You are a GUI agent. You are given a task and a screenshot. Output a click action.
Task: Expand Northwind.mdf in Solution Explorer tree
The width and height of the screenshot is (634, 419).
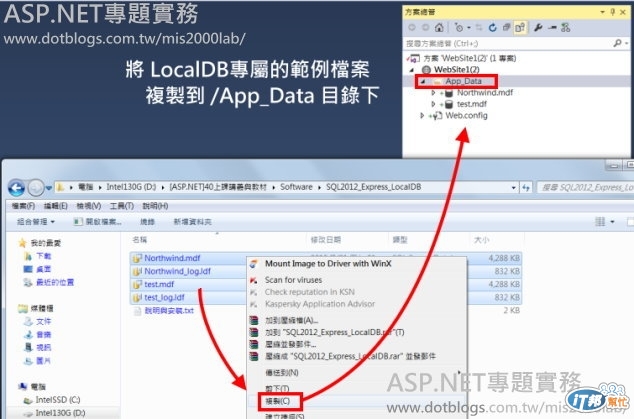[x=433, y=93]
